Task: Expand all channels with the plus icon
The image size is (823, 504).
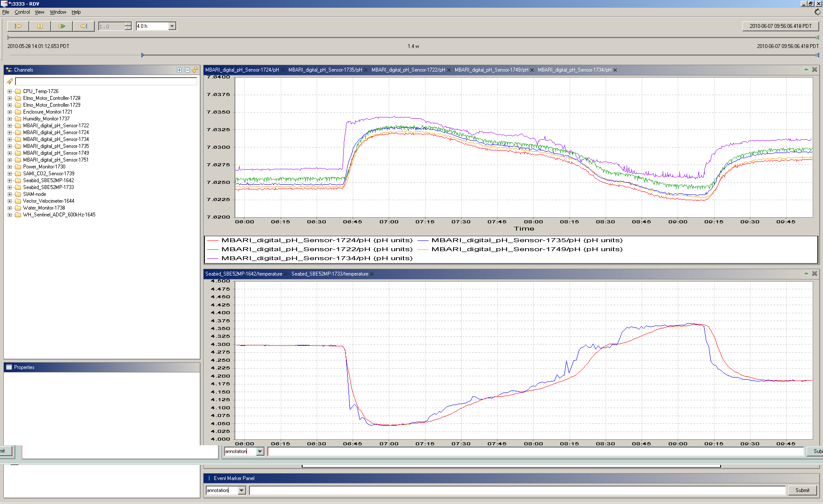Action: pos(179,70)
